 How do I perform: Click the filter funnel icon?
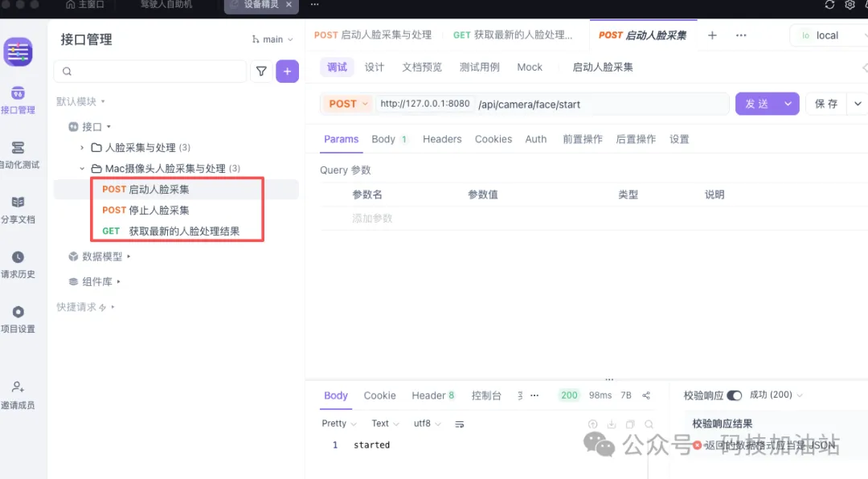coord(261,71)
